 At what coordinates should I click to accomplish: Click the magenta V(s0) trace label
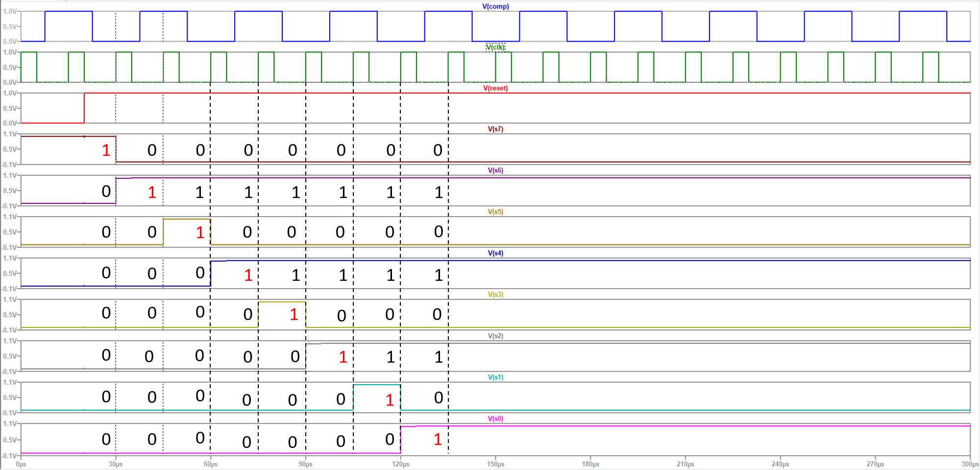pos(495,419)
